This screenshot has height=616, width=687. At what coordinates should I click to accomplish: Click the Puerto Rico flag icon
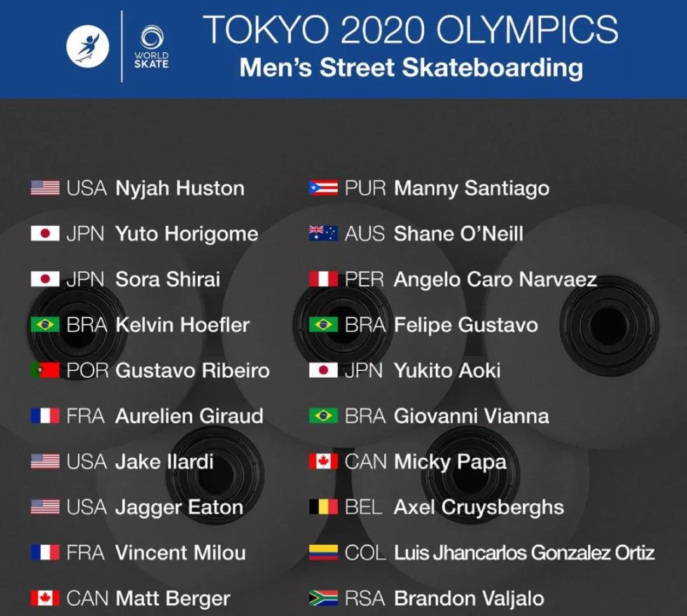pyautogui.click(x=323, y=188)
